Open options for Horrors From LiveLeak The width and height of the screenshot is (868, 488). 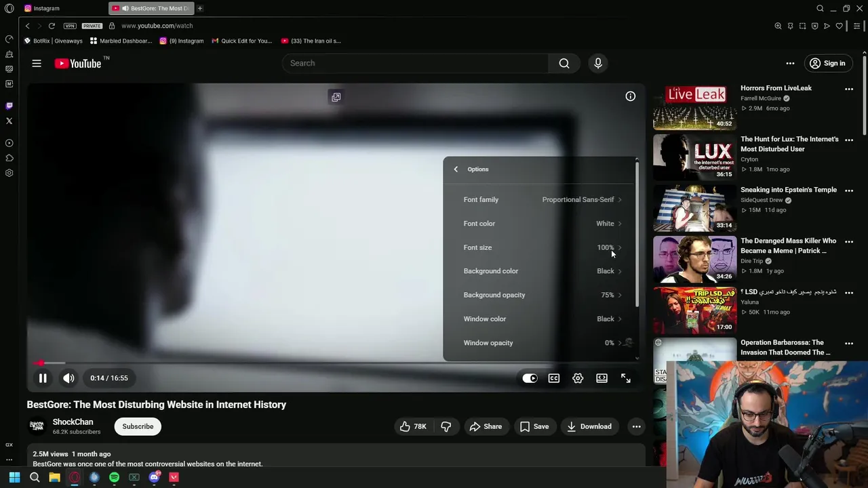click(x=849, y=89)
